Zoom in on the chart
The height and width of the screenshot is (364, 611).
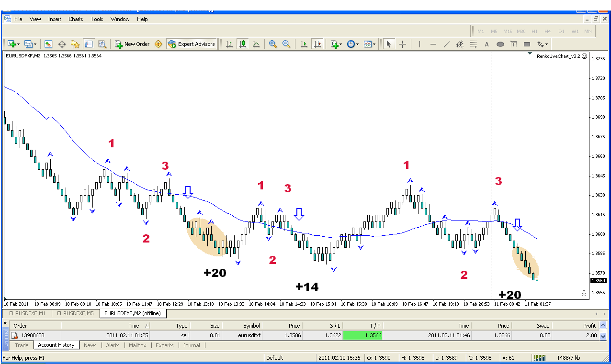(x=273, y=44)
